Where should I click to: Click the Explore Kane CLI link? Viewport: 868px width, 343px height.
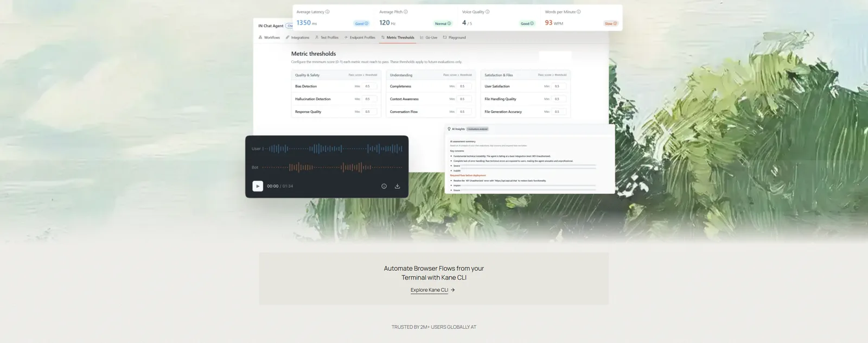pos(429,290)
